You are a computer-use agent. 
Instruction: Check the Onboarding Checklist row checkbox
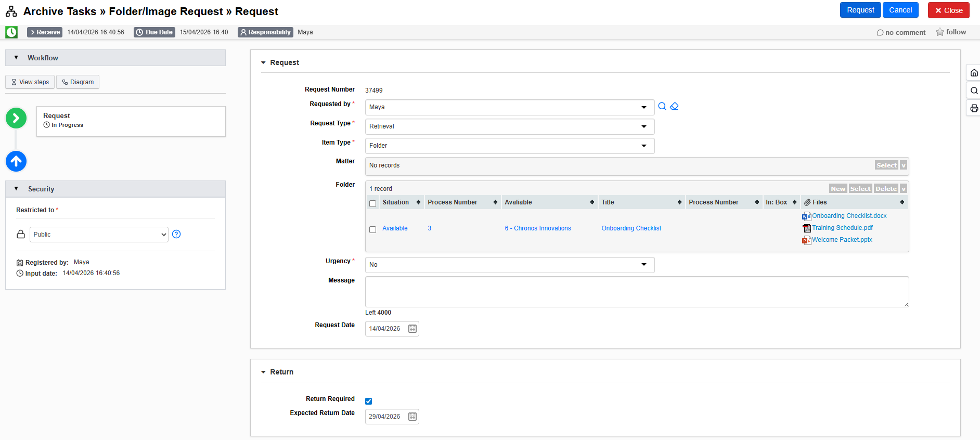pyautogui.click(x=372, y=229)
